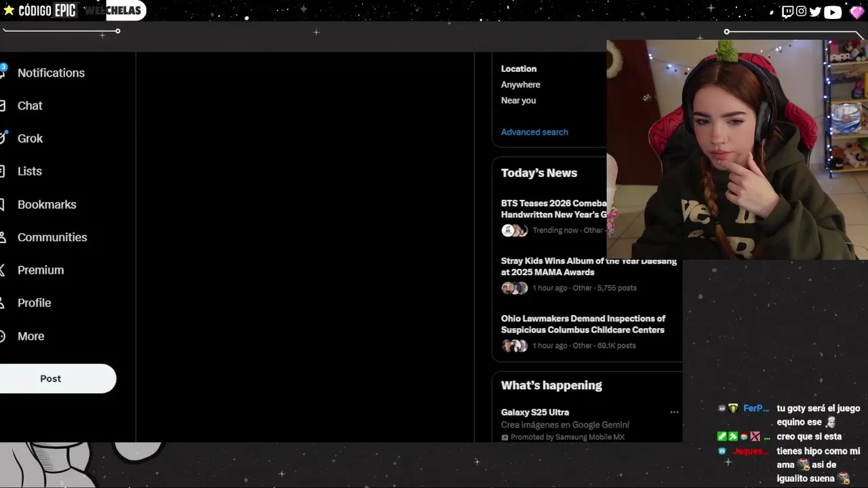The height and width of the screenshot is (488, 868).
Task: Click avatars under BTS news item
Action: [x=515, y=230]
